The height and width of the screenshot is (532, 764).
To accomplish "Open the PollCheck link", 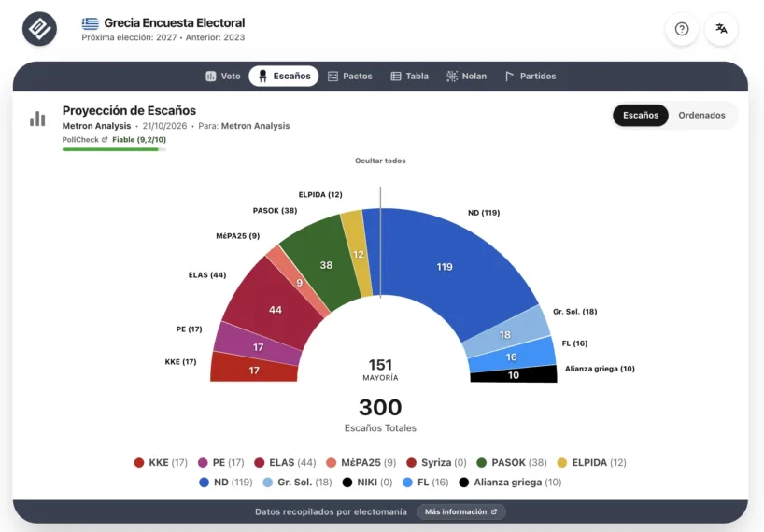I will [85, 139].
